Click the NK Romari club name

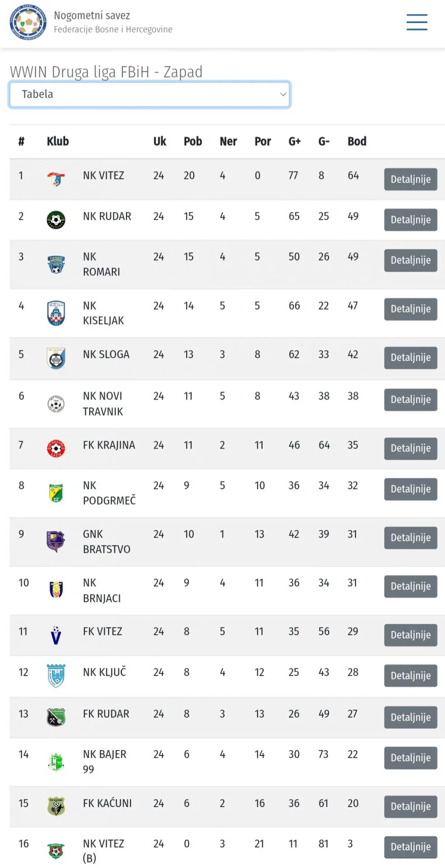coord(101,264)
